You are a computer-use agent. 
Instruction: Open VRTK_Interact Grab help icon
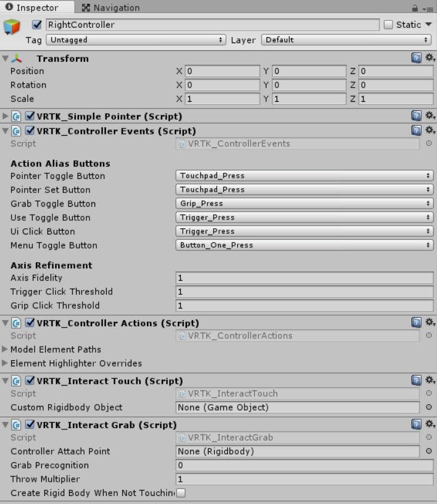(x=416, y=424)
